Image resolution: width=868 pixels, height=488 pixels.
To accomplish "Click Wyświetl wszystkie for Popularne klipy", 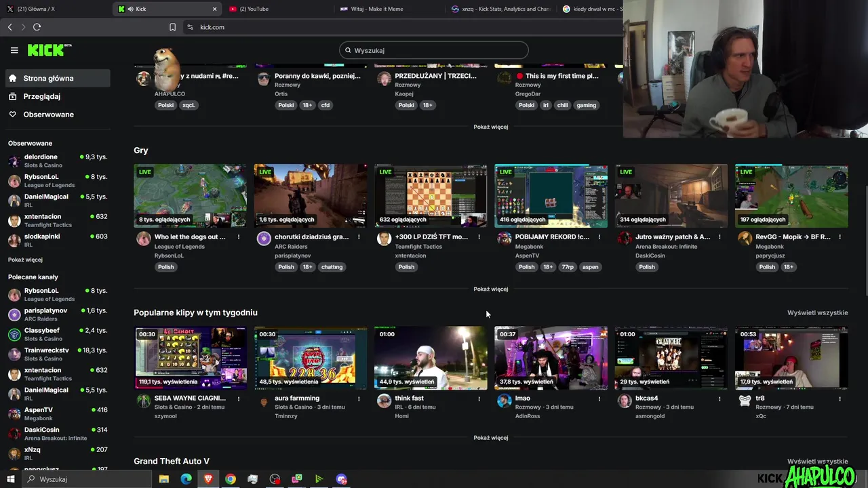I will pyautogui.click(x=817, y=313).
